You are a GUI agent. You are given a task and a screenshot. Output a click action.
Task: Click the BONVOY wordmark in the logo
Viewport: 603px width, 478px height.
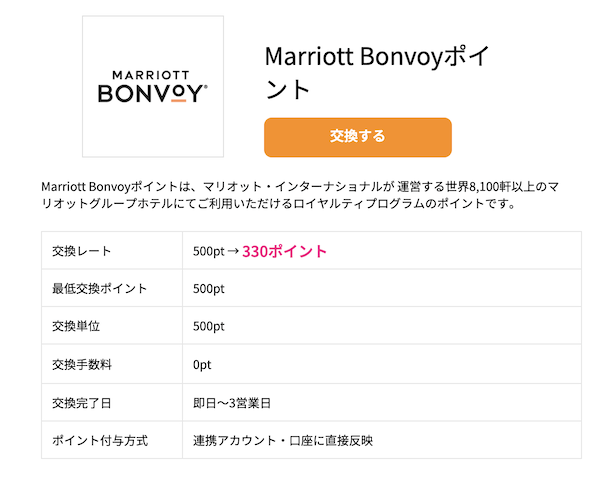pyautogui.click(x=153, y=93)
